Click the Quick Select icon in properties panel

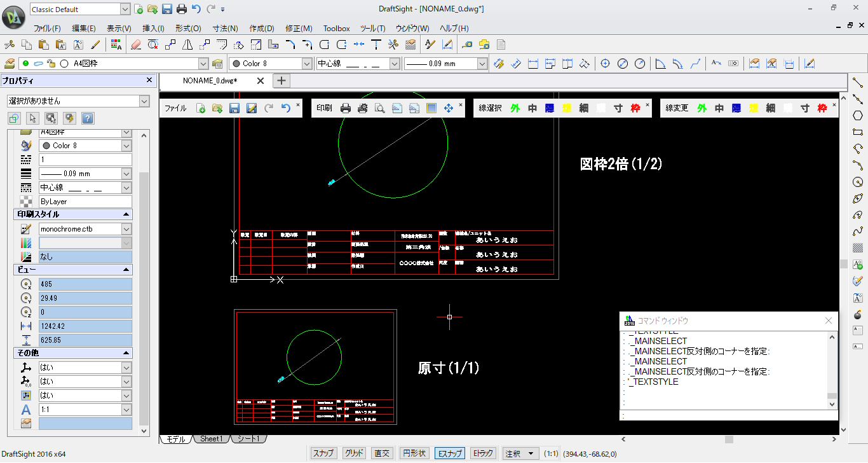click(x=69, y=118)
